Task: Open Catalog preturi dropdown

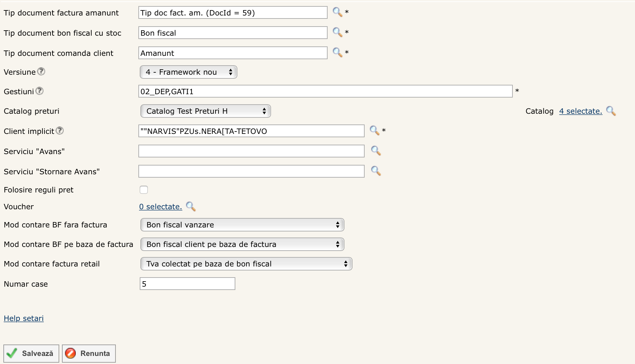Action: pos(205,111)
